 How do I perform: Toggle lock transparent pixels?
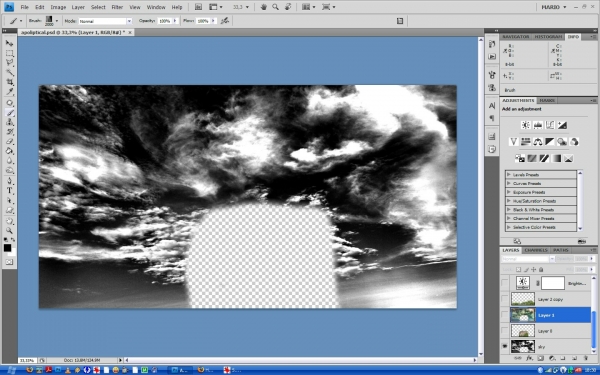point(518,270)
